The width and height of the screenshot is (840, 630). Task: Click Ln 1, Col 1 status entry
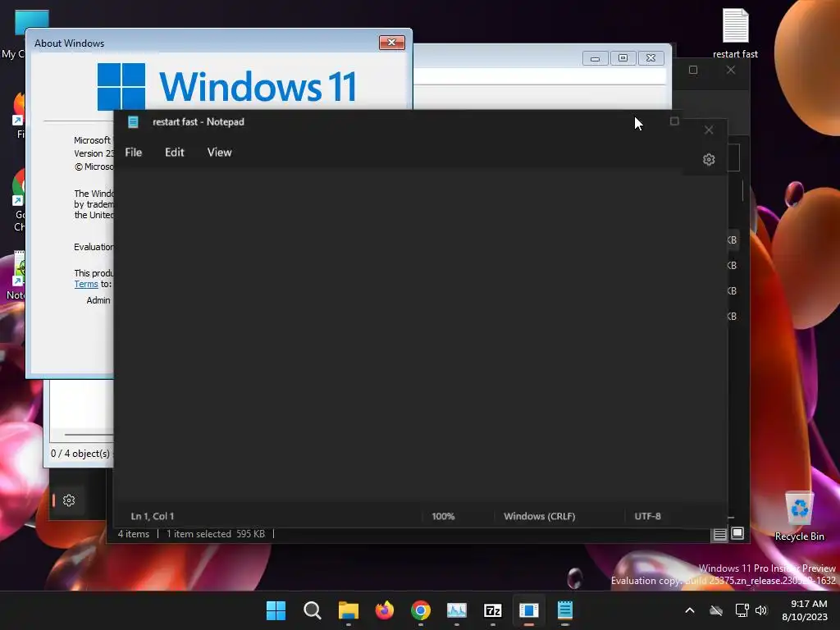click(152, 516)
